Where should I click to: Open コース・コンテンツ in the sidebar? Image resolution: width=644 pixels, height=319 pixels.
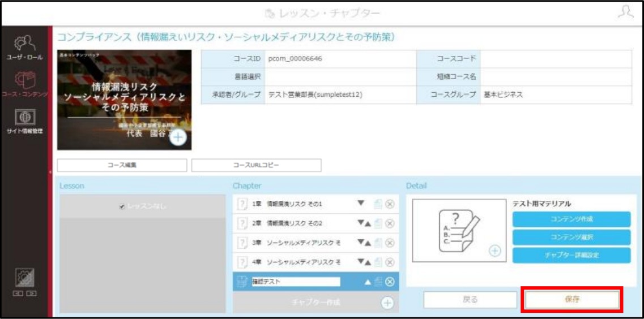[x=24, y=85]
